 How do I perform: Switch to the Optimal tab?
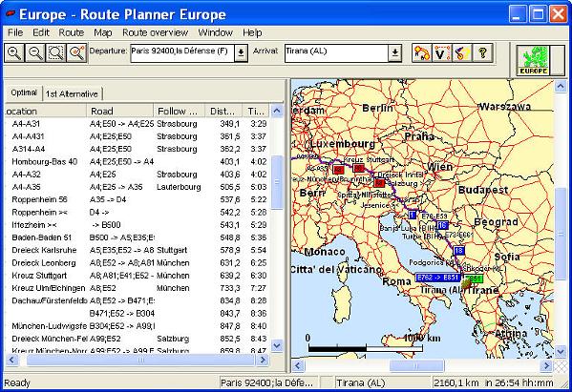click(x=24, y=93)
